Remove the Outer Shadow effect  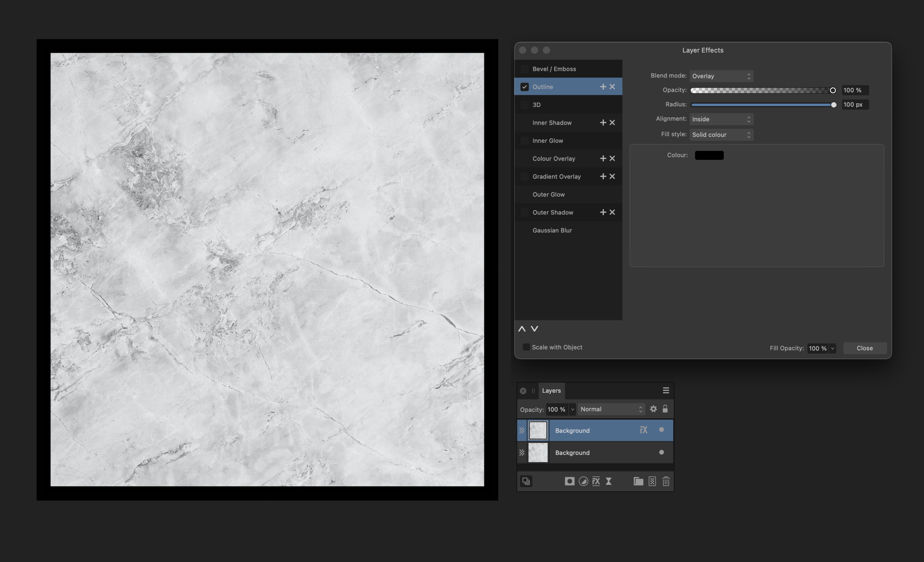612,212
